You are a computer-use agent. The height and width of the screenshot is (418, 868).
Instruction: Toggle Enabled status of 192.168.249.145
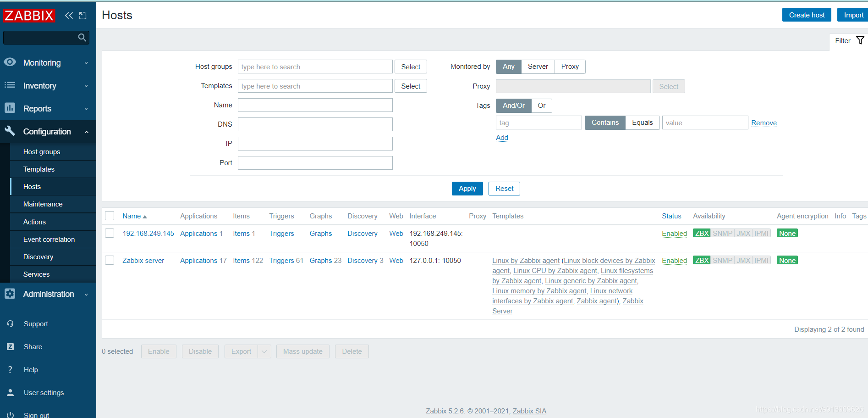[x=674, y=234]
